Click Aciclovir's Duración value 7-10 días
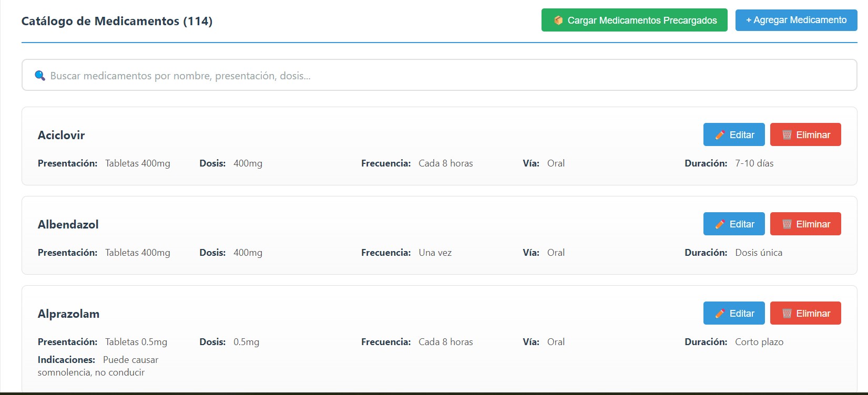868x395 pixels. tap(754, 163)
